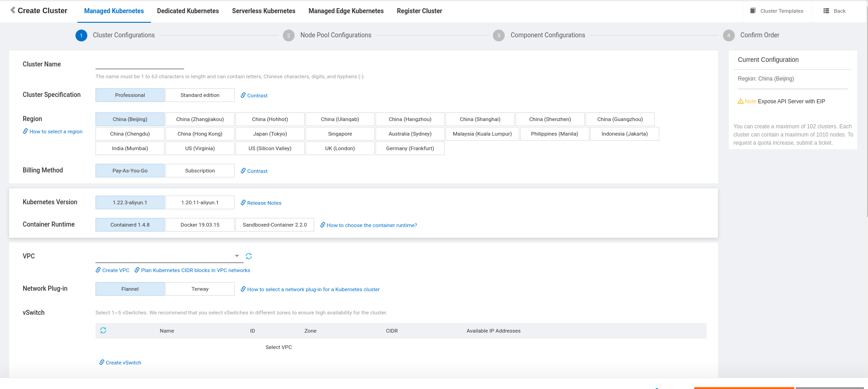Select Kubernetes version 1.20.11-aliyun.1

pos(200,202)
